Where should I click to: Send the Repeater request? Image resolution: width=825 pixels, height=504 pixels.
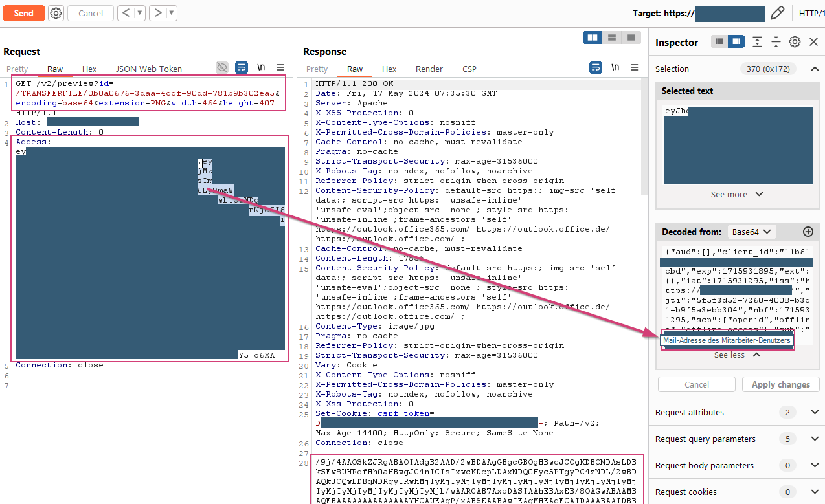24,13
